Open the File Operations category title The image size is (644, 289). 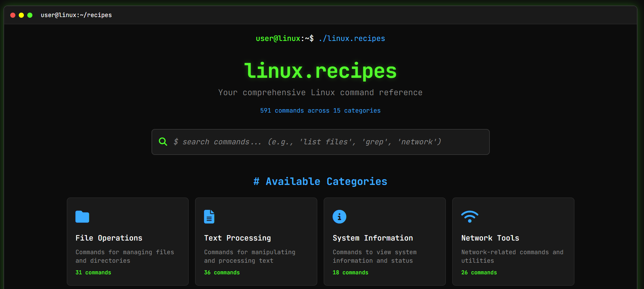tap(109, 238)
